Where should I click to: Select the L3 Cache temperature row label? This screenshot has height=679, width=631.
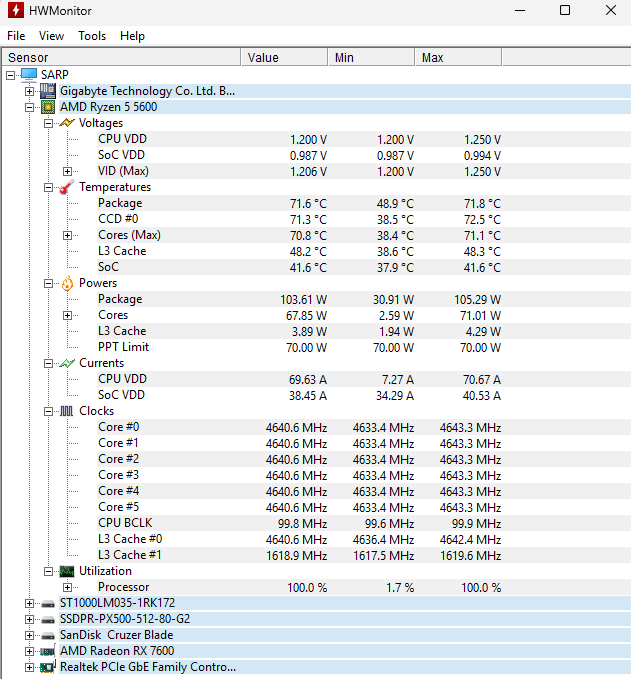click(x=122, y=251)
